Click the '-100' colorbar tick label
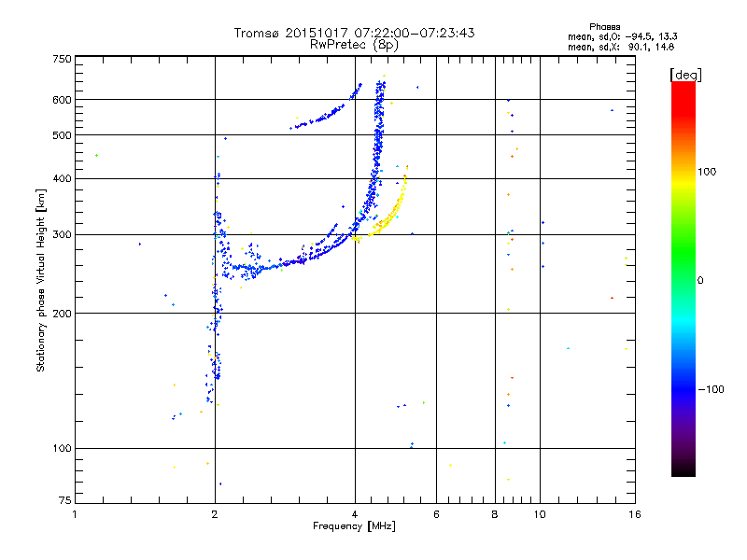The width and height of the screenshot is (747, 560). [711, 389]
